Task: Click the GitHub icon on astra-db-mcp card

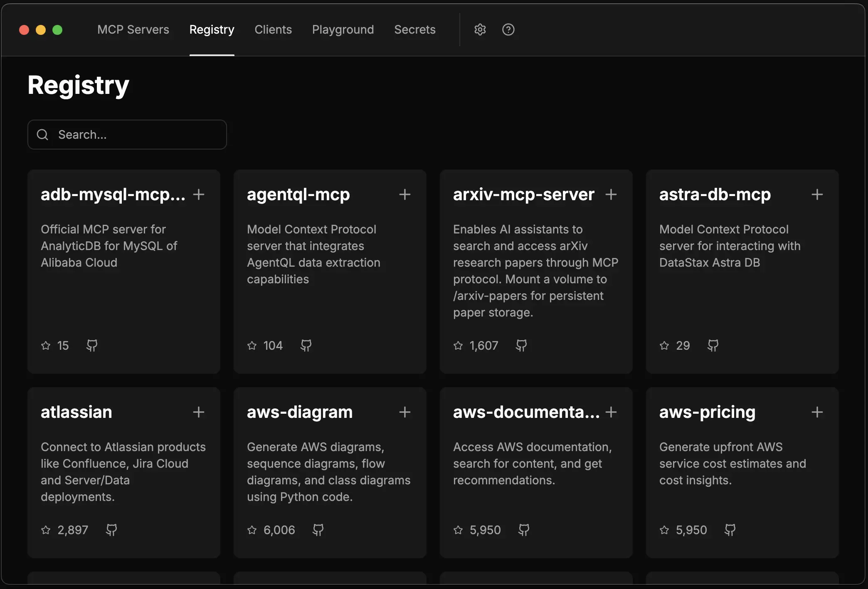Action: pyautogui.click(x=713, y=345)
